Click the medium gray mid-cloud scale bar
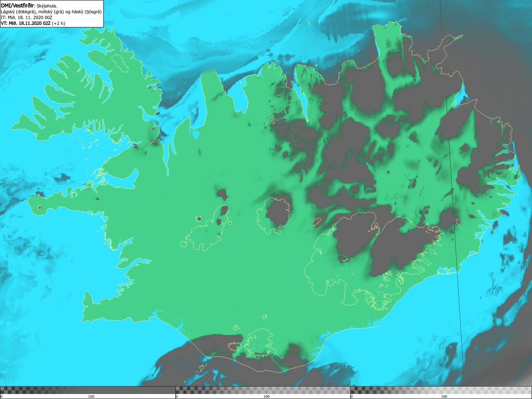The image size is (532, 399). coord(263,390)
